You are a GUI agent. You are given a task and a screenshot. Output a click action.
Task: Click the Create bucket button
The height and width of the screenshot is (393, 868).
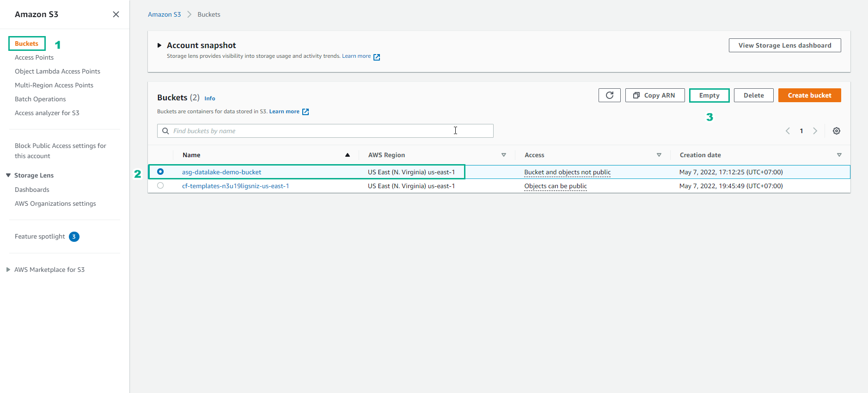810,95
